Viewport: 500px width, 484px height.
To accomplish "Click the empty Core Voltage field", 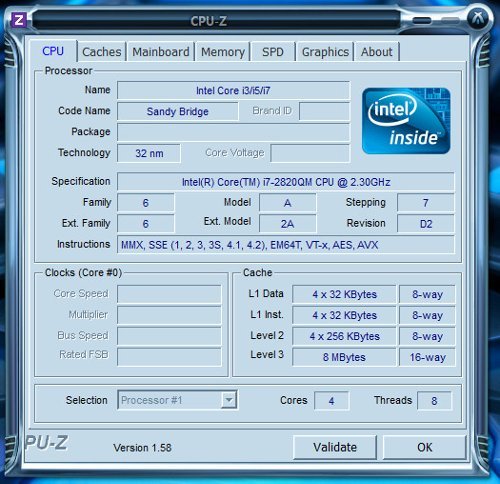I will tap(310, 153).
